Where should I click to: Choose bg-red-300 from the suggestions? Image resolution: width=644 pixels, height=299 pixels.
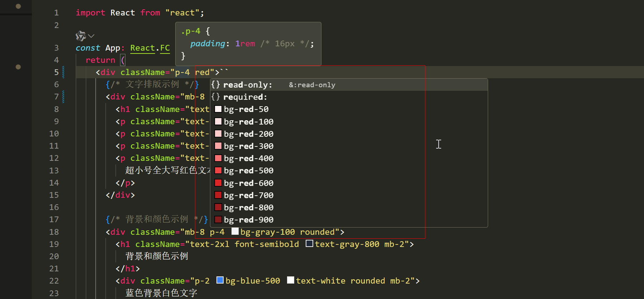coord(349,146)
